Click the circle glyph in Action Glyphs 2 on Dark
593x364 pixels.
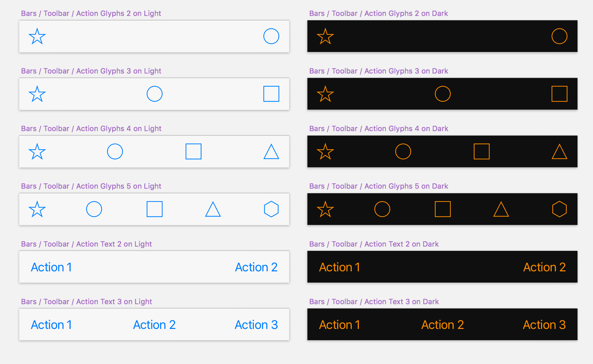pyautogui.click(x=559, y=36)
